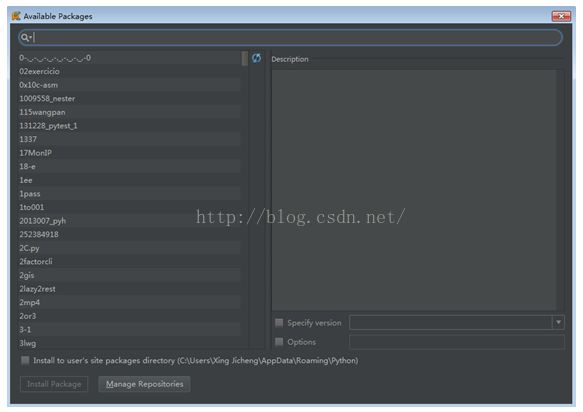Select the 2lazy2rest package

[129, 289]
